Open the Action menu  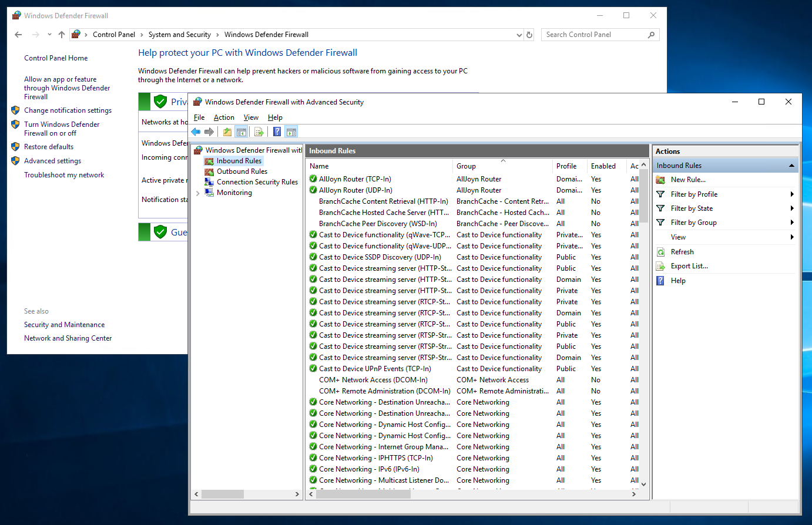pos(224,117)
